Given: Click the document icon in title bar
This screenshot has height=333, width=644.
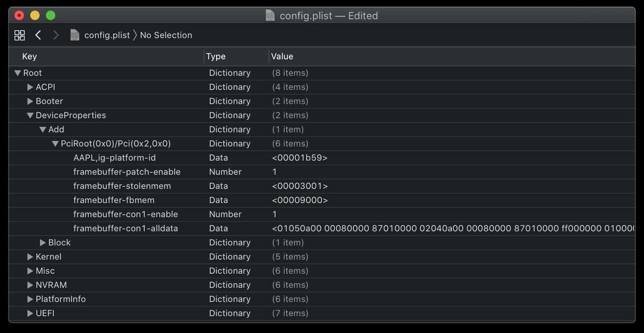Looking at the screenshot, I should [270, 15].
